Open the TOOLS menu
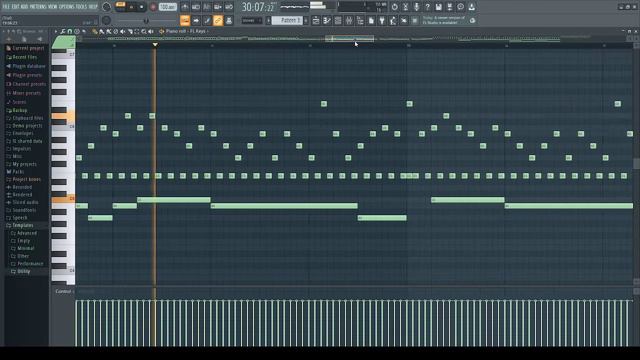Viewport: 640px width, 360px height. click(x=82, y=7)
